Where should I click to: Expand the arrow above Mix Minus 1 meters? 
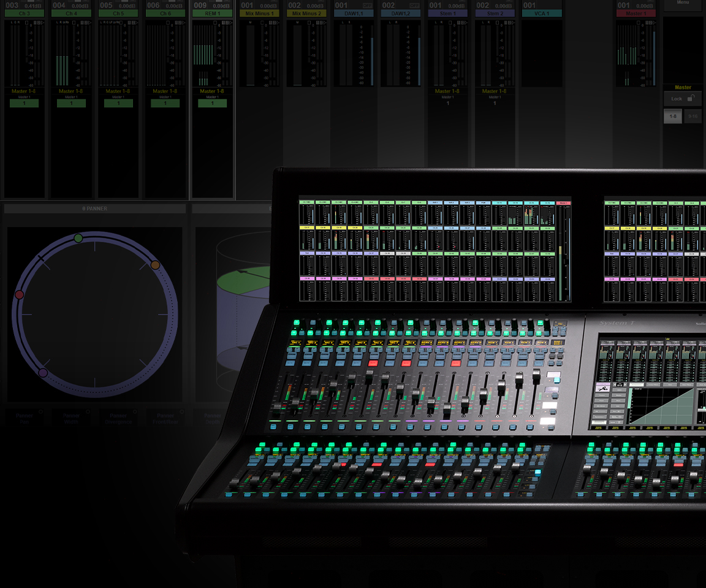[x=277, y=23]
